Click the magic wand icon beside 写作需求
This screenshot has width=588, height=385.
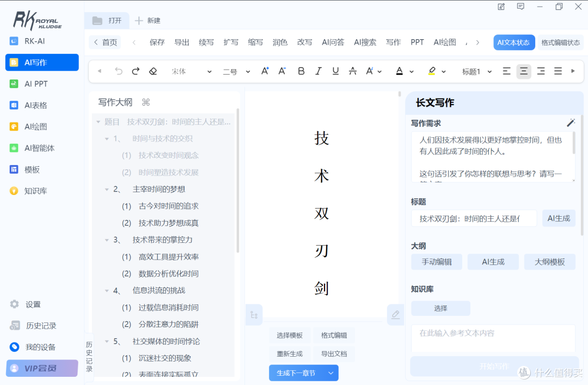571,123
